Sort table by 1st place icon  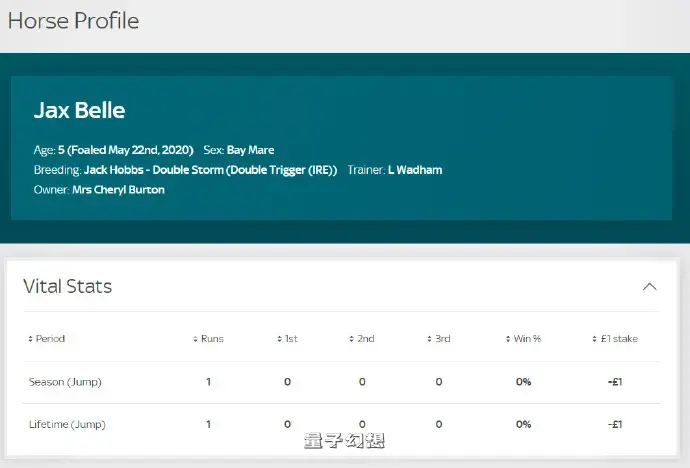point(279,339)
